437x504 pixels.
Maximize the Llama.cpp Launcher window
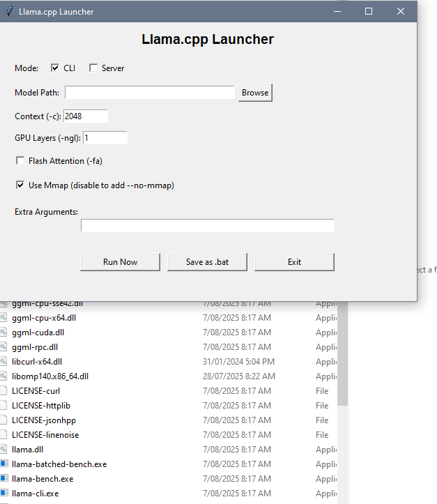click(x=369, y=11)
